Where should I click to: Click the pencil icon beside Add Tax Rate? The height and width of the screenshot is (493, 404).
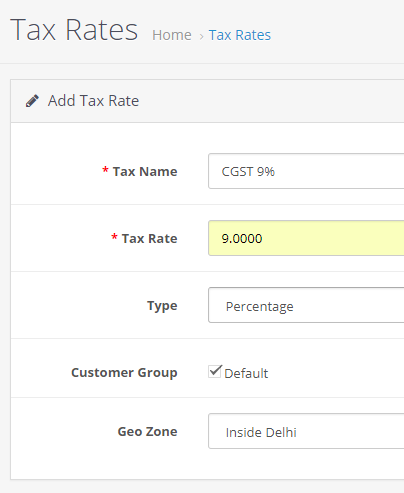(32, 101)
